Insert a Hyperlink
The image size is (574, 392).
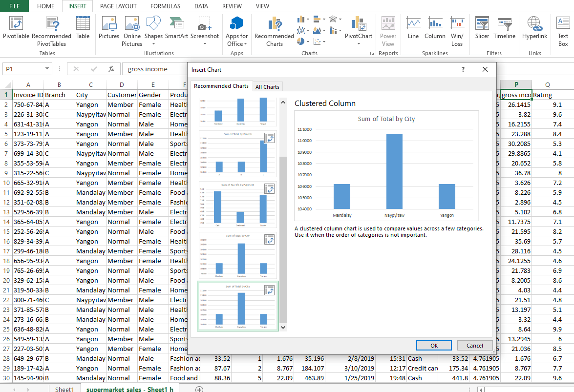[534, 31]
